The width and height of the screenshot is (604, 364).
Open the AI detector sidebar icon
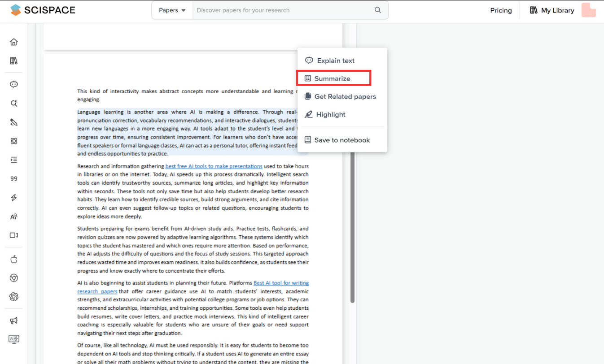pos(14,217)
